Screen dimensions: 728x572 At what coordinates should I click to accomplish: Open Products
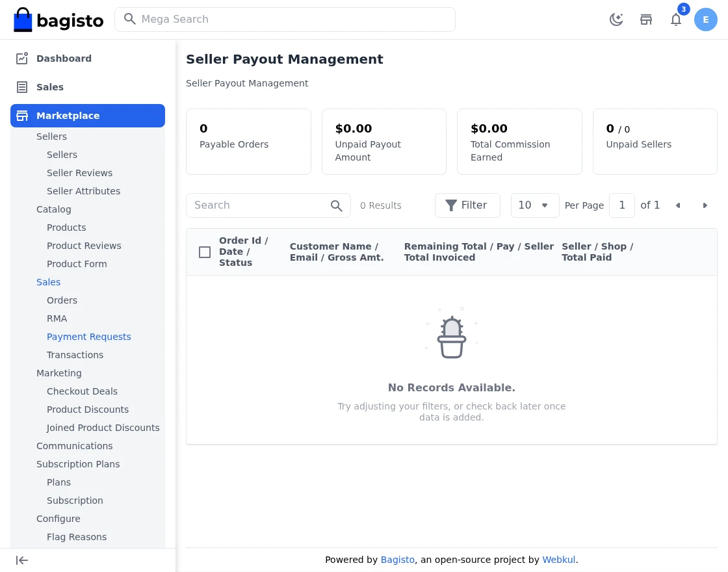[66, 227]
